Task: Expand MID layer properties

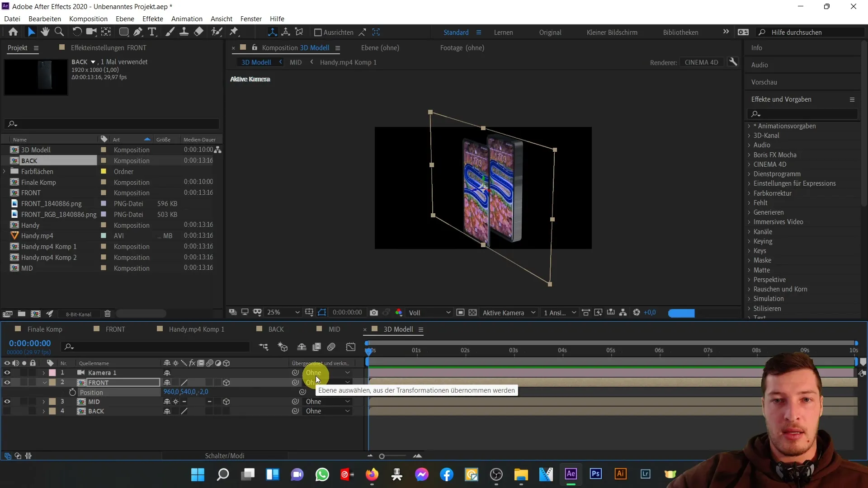Action: 44,402
